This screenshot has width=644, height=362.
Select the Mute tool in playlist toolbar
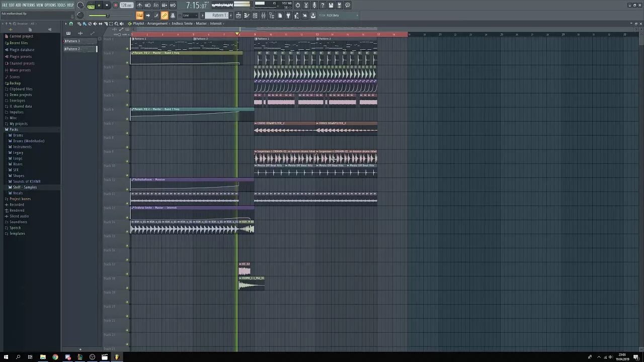[95, 24]
